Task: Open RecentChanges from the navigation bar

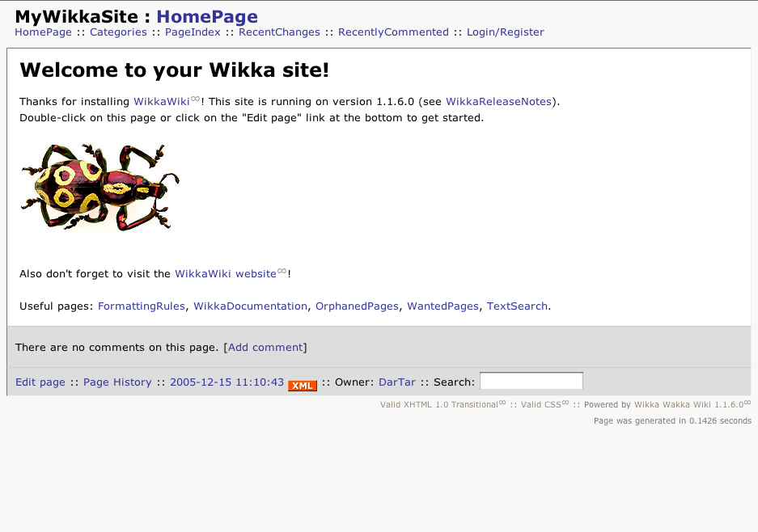Action: click(279, 32)
